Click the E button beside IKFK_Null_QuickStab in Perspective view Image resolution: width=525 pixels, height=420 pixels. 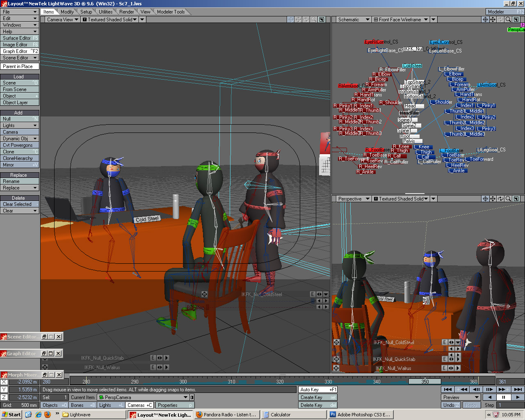(x=445, y=358)
